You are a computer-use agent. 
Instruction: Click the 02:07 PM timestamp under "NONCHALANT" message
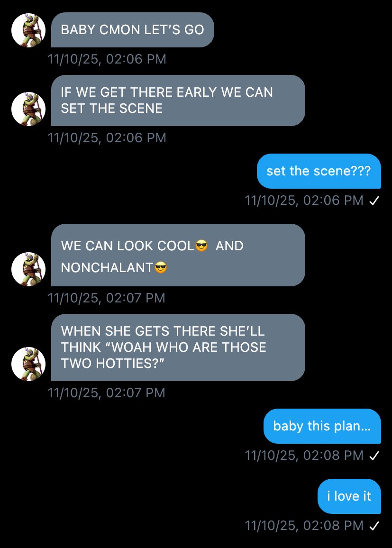[x=106, y=298]
